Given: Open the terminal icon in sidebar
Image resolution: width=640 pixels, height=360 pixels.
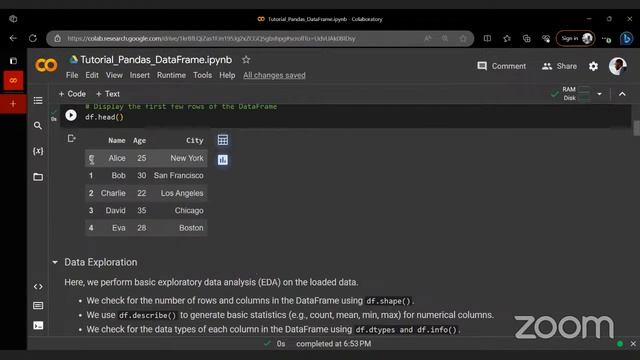Looking at the screenshot, I should pyautogui.click(x=38, y=325).
